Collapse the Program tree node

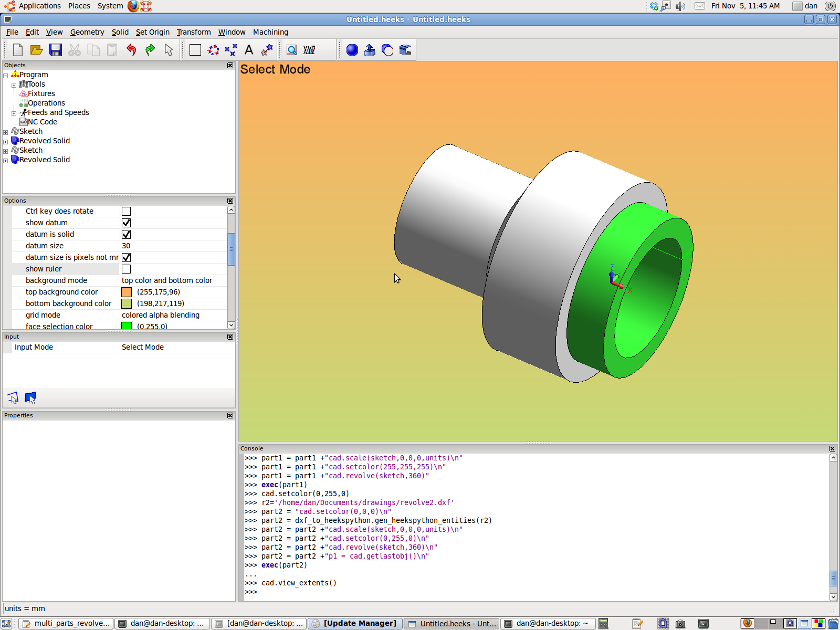pos(6,75)
